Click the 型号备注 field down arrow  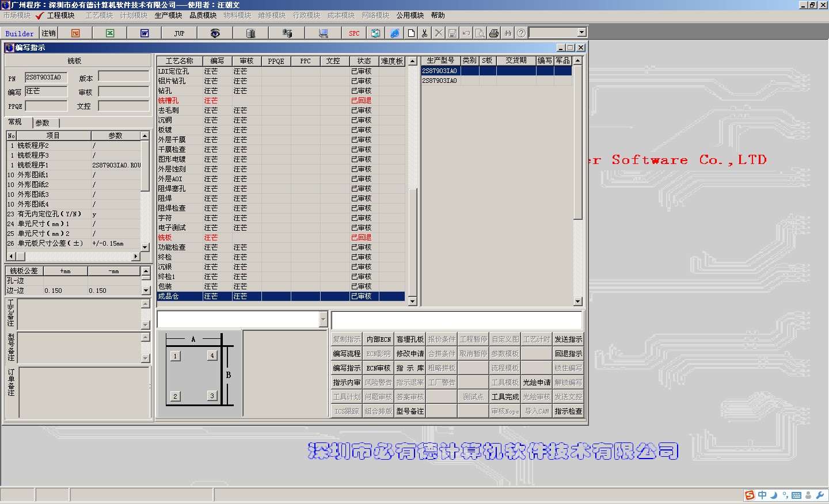point(146,358)
